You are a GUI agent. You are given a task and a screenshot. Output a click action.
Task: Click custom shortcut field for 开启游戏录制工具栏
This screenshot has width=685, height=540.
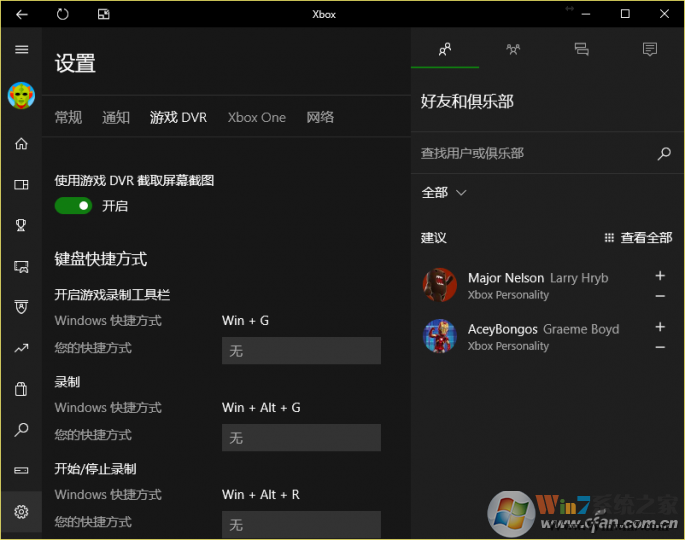coord(301,351)
